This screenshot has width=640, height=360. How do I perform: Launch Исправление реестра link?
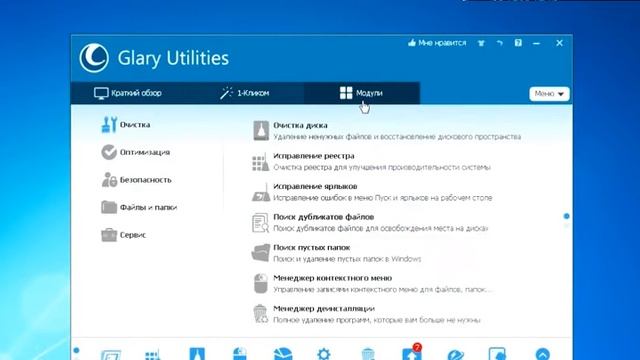coord(314,156)
